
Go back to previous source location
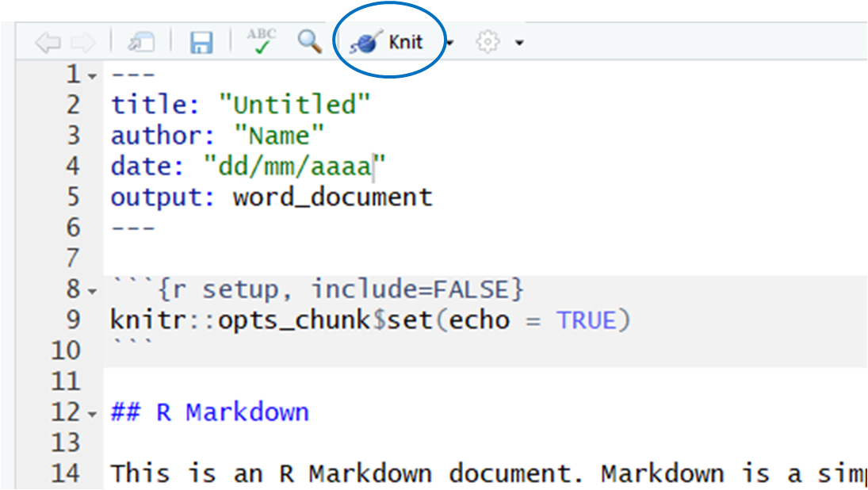(x=47, y=43)
